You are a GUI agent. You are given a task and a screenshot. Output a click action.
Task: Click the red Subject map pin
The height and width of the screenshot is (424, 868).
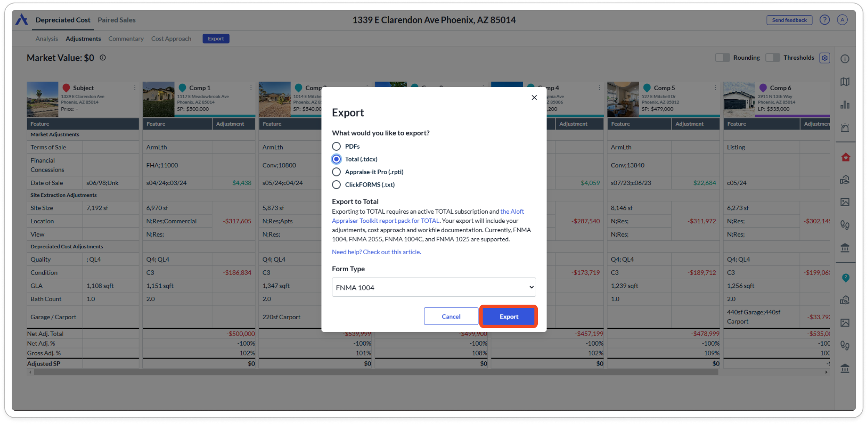point(66,88)
